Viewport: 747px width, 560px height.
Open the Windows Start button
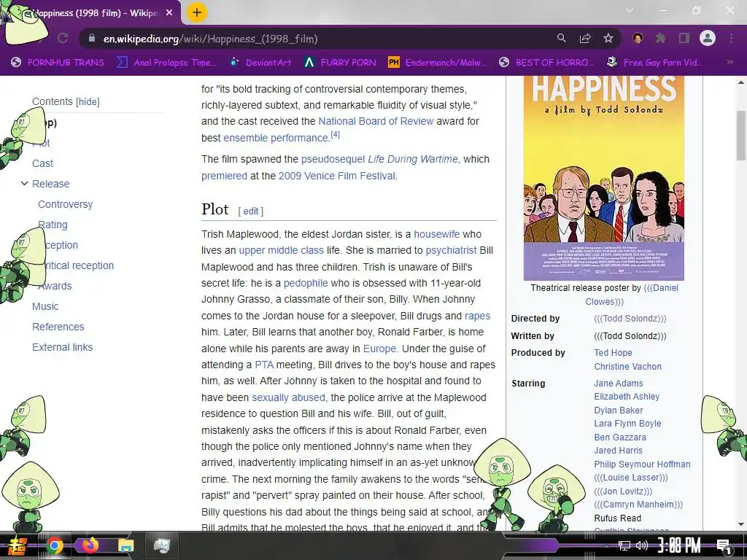[x=18, y=546]
